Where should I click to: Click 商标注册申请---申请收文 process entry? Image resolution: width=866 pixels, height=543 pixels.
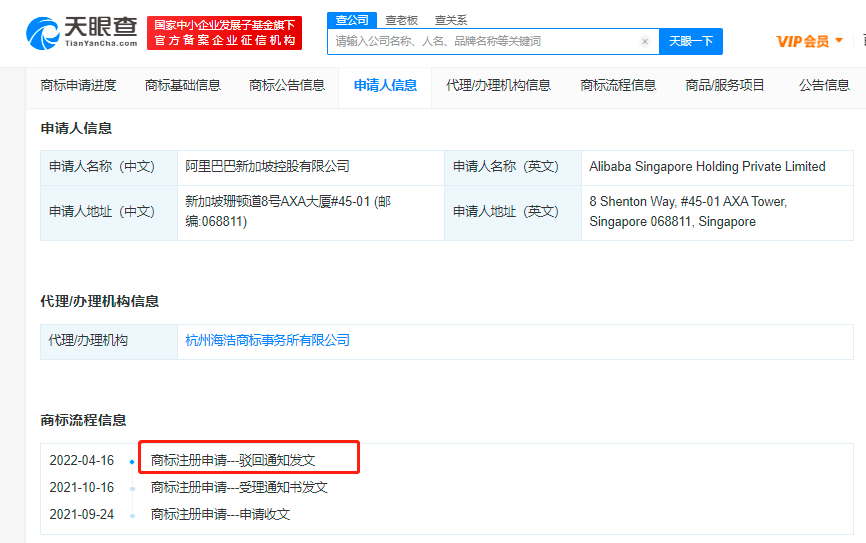220,514
